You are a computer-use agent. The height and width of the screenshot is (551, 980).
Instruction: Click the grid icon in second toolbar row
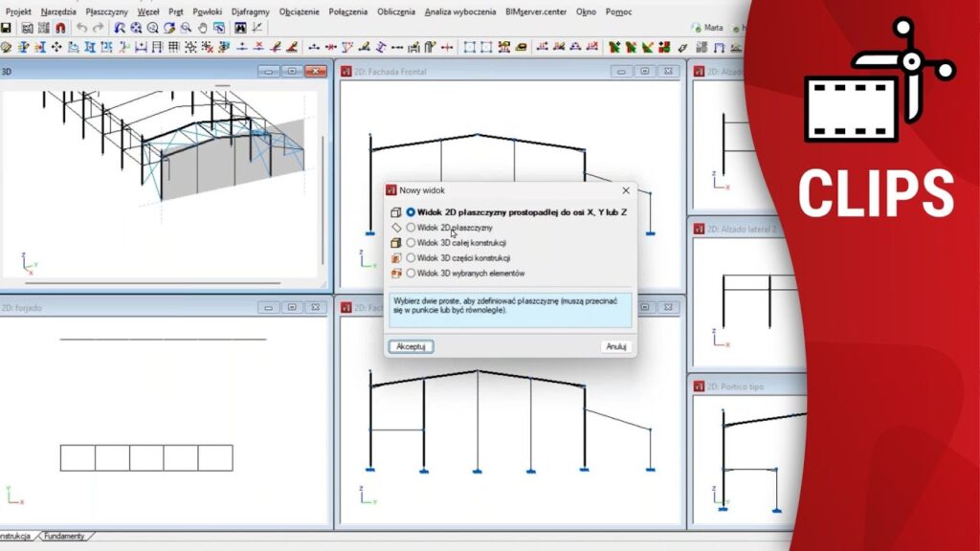tap(173, 46)
